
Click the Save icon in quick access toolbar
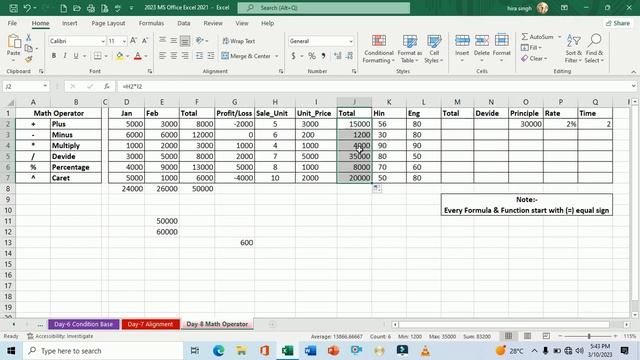coord(13,8)
